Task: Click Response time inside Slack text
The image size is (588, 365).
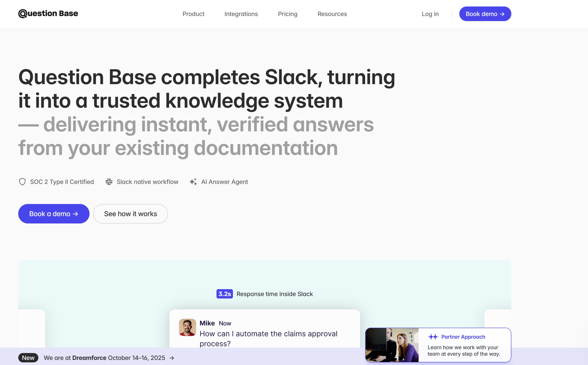Action: [x=275, y=294]
